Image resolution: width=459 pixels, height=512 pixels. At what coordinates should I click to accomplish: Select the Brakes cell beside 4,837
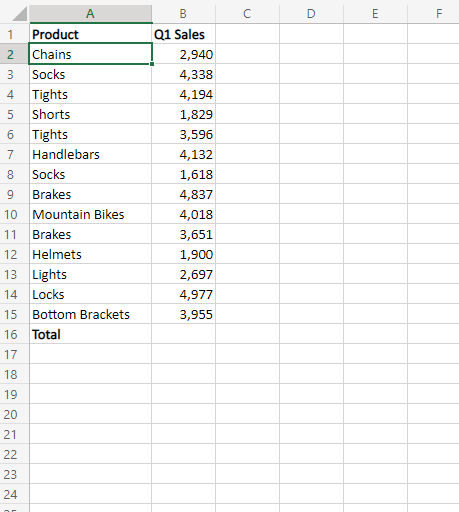click(90, 194)
